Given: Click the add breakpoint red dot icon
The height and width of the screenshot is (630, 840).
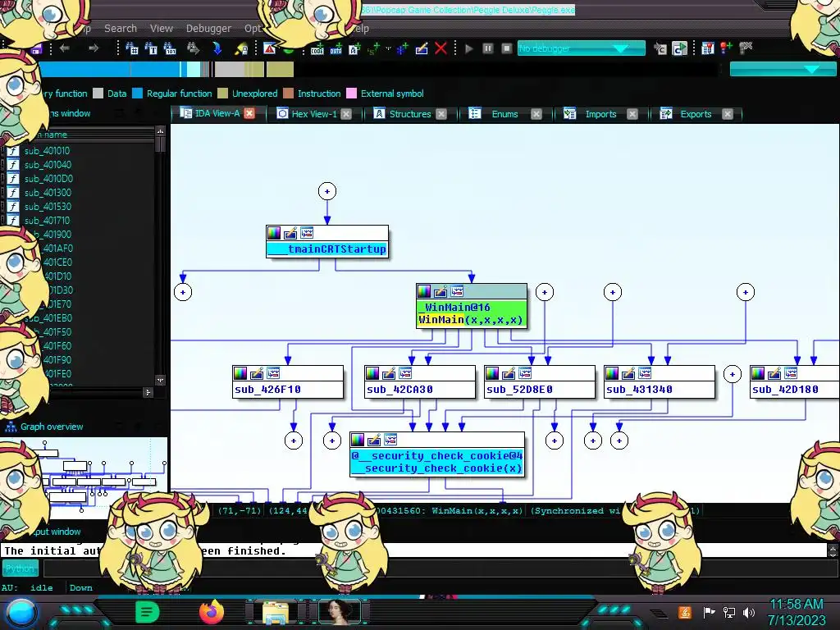Looking at the screenshot, I should coord(727,48).
